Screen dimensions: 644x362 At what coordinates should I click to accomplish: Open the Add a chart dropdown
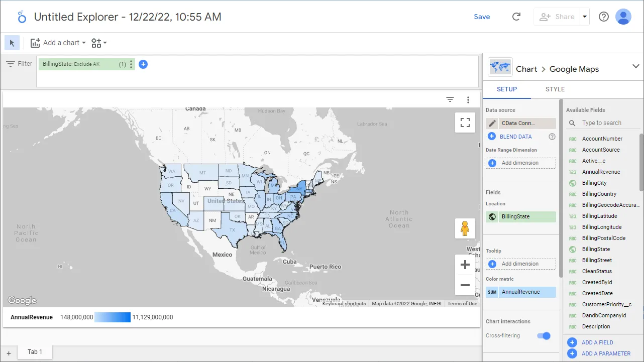[x=58, y=43]
